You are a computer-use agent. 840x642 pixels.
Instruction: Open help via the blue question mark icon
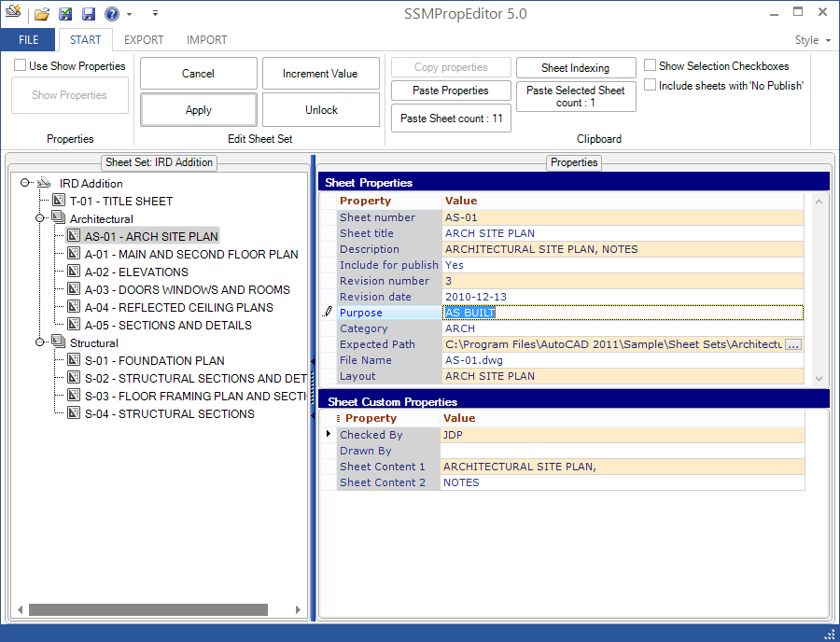click(x=112, y=14)
